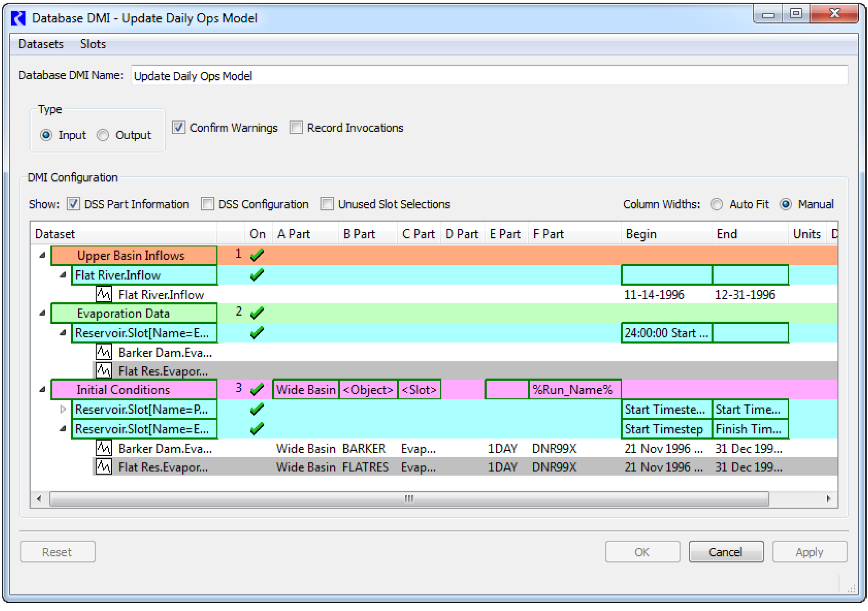Image resolution: width=868 pixels, height=611 pixels.
Task: Click the last Flat Res.Evapor... series icon
Action: (x=104, y=467)
